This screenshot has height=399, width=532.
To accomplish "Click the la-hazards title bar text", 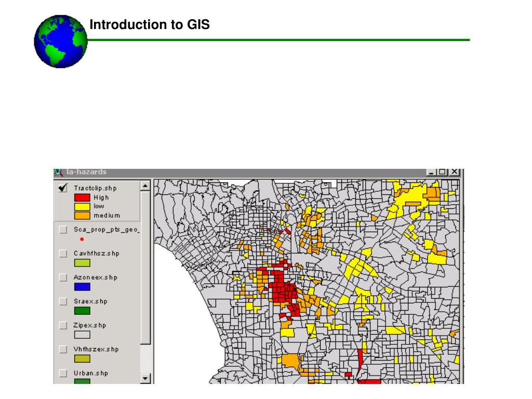I will click(x=87, y=172).
